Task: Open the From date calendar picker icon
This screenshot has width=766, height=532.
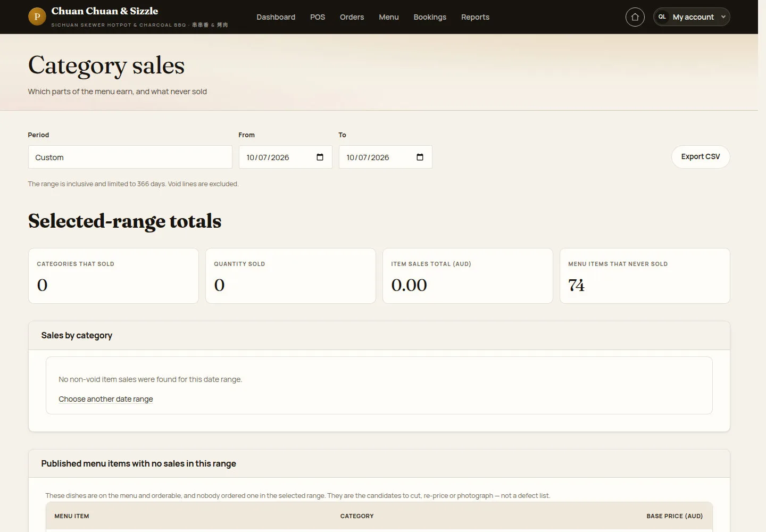Action: click(320, 157)
